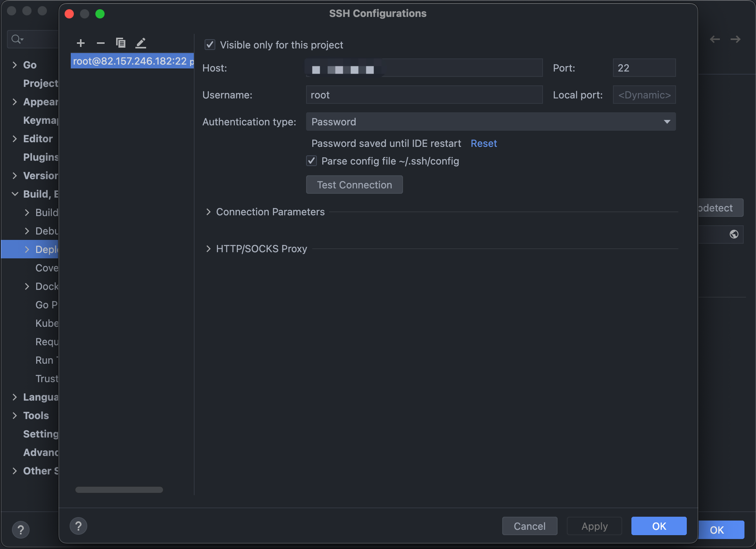
Task: Open the Authentication type dropdown
Action: tap(490, 122)
